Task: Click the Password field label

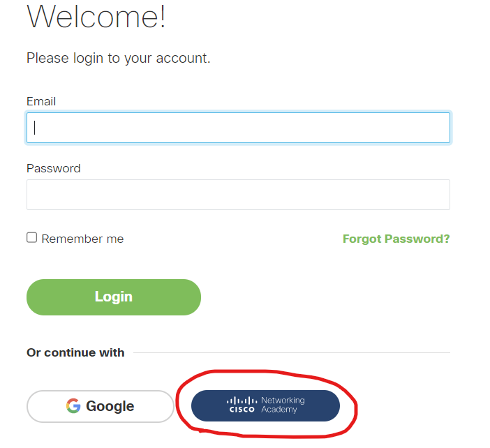Action: point(54,168)
